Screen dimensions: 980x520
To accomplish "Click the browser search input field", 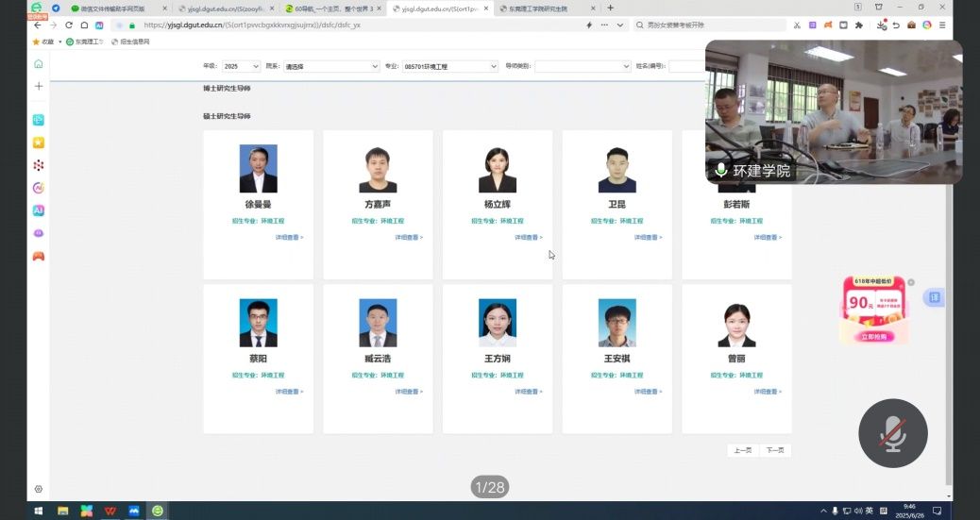I will click(x=699, y=25).
